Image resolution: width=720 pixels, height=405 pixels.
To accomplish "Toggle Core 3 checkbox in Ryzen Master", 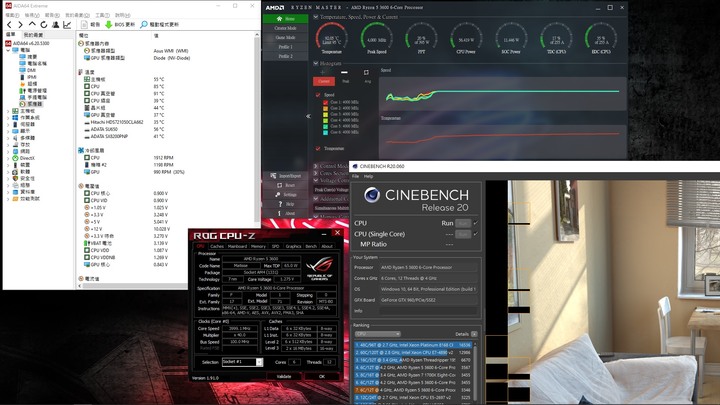I will (326, 114).
